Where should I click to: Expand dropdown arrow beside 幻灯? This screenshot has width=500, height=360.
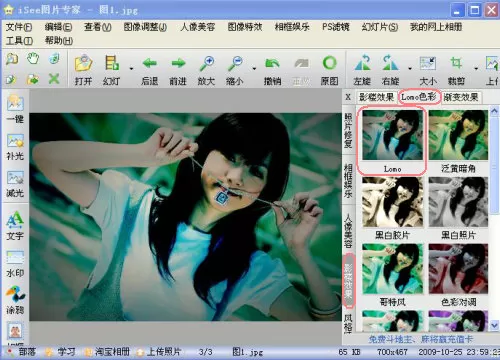(x=131, y=69)
